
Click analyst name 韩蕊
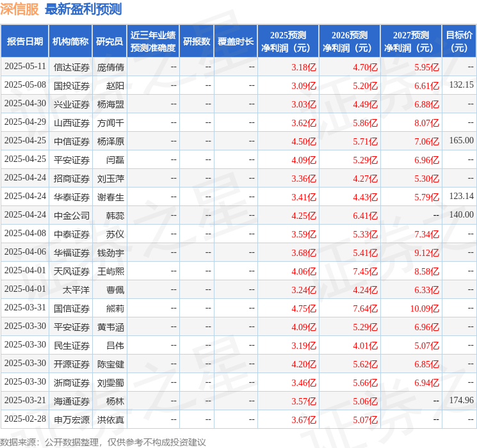pyautogui.click(x=115, y=216)
